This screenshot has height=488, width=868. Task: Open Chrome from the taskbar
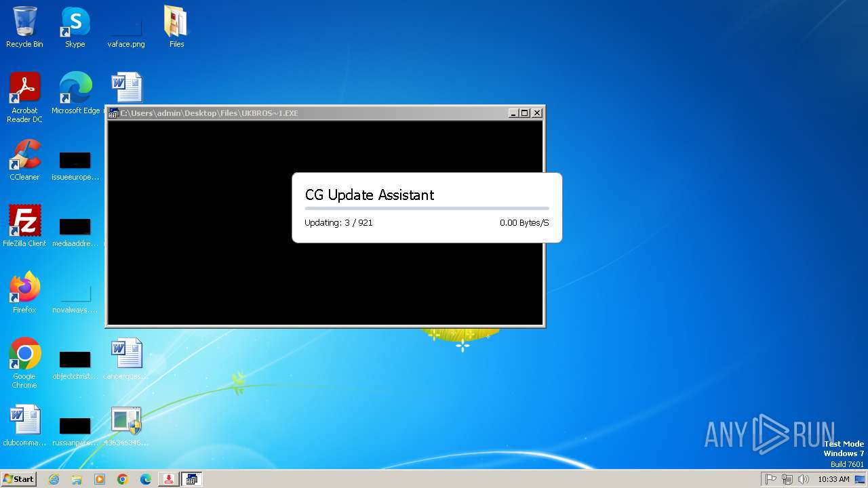coord(123,479)
